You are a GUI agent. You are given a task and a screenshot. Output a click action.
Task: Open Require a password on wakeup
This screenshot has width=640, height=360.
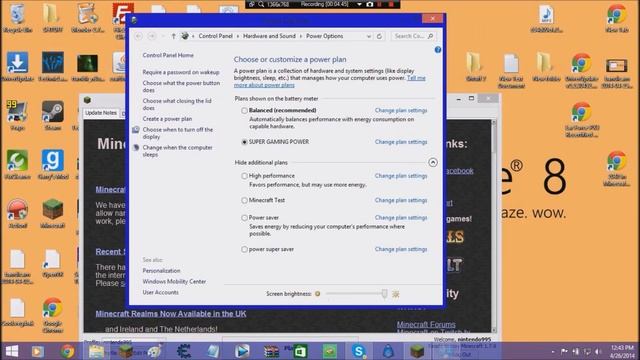click(181, 72)
